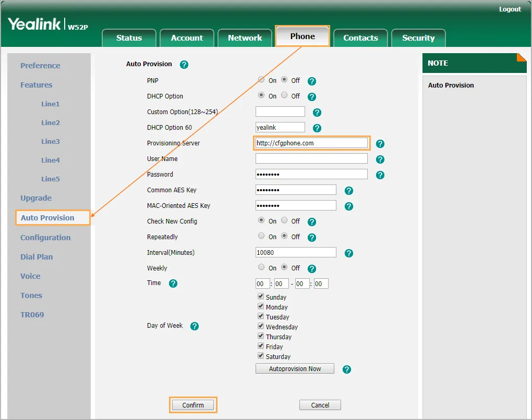
Task: Show help for MAC-Oriented AES Key
Action: tap(349, 206)
